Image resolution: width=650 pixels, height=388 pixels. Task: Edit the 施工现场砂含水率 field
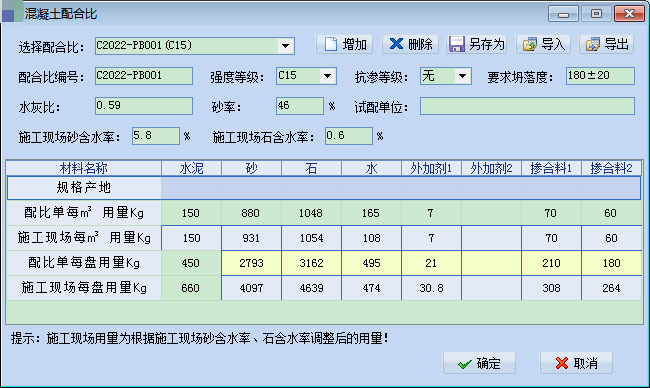click(x=156, y=136)
